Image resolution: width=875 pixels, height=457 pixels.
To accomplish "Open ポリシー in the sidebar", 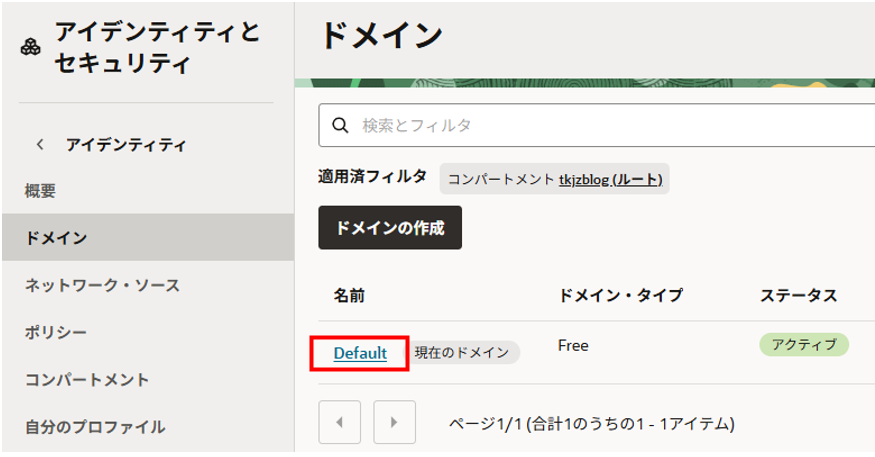I will [x=56, y=332].
